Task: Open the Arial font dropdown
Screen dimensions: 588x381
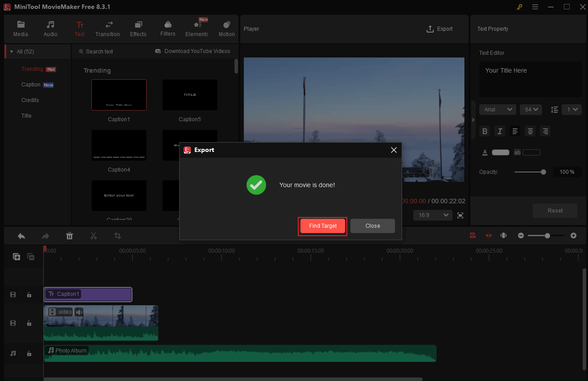Action: point(497,109)
